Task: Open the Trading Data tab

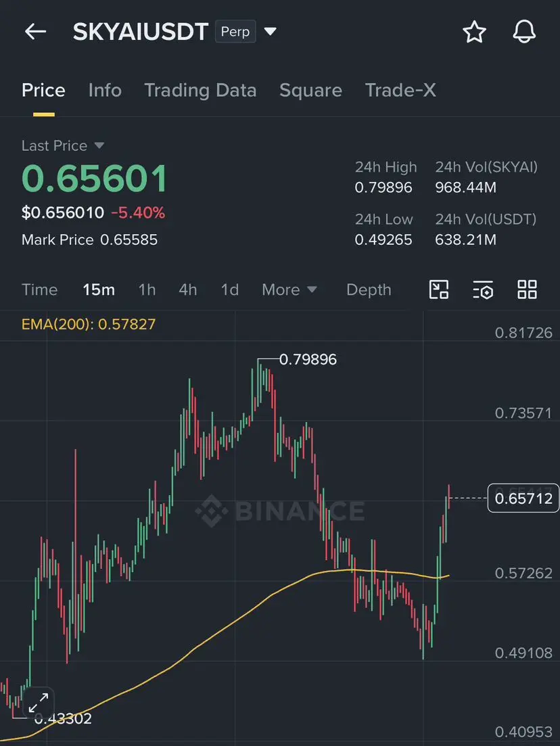Action: pyautogui.click(x=200, y=91)
